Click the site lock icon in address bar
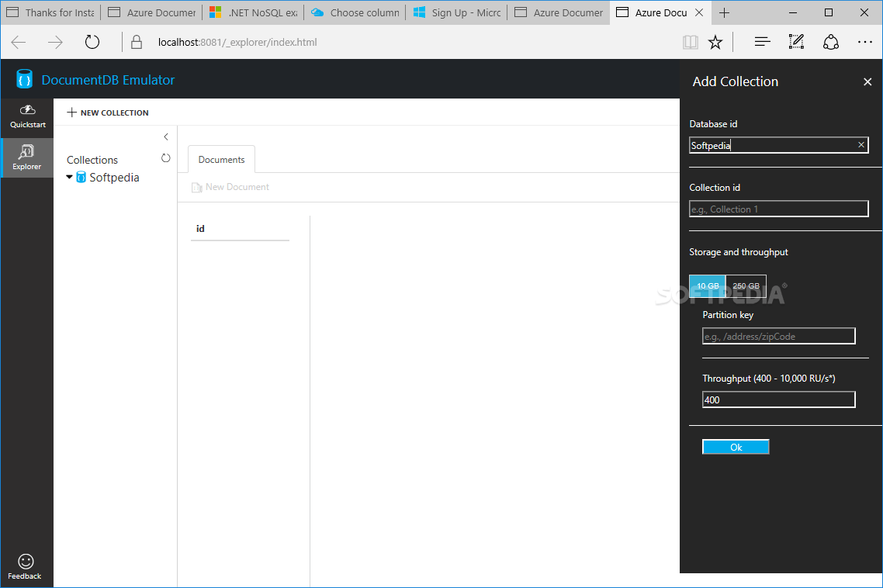Image resolution: width=883 pixels, height=588 pixels. coord(137,42)
